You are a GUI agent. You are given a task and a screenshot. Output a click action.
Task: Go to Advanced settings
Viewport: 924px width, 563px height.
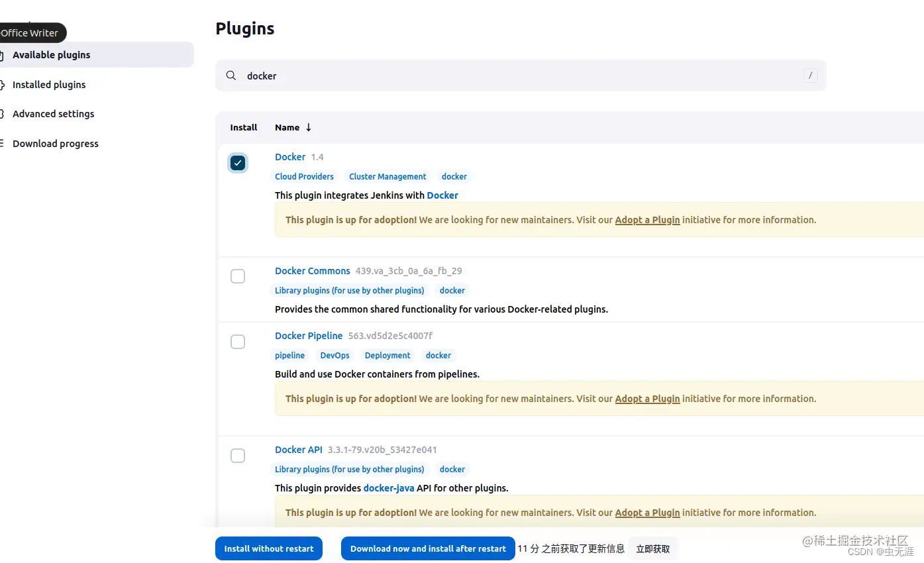click(x=53, y=114)
